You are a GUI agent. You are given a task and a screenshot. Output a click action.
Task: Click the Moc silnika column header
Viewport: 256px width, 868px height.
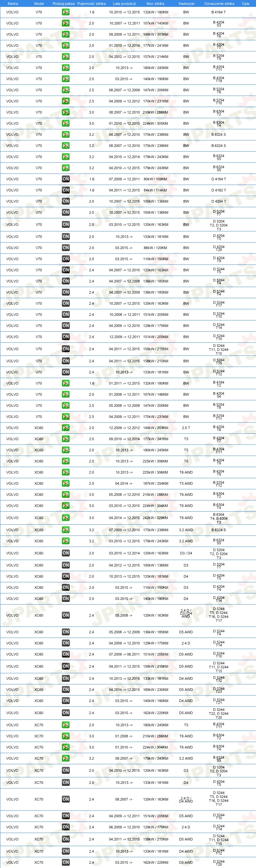point(155,4)
